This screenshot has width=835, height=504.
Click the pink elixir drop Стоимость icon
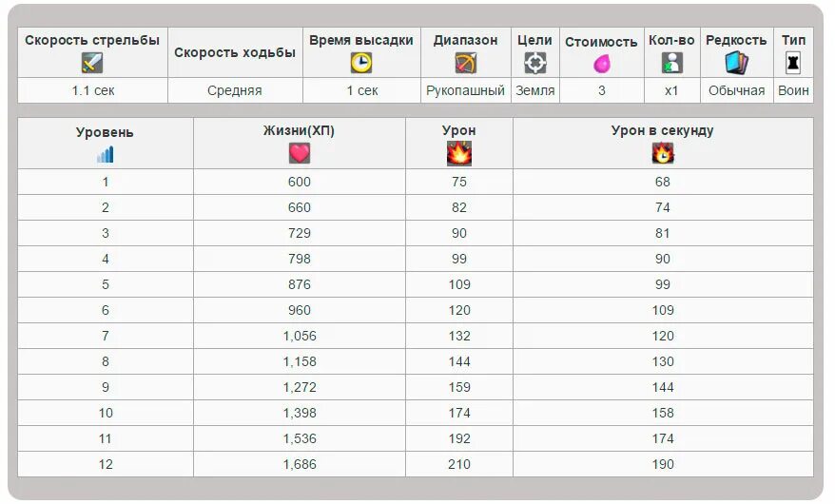coord(601,64)
